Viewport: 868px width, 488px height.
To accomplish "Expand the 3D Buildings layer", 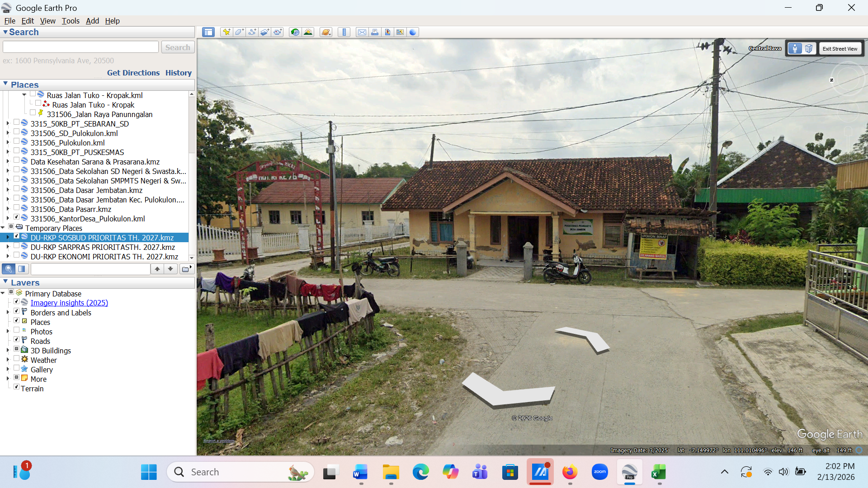I will (8, 351).
